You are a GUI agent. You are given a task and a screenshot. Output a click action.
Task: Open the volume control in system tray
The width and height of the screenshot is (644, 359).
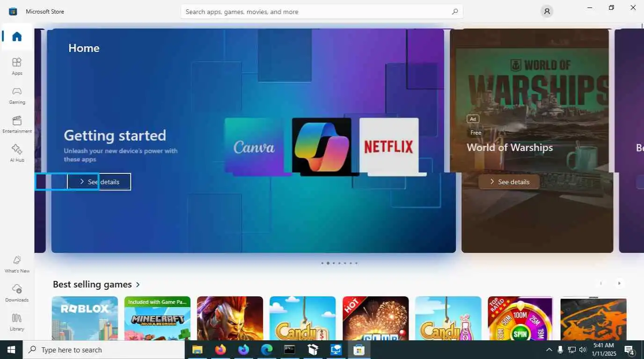click(x=583, y=350)
